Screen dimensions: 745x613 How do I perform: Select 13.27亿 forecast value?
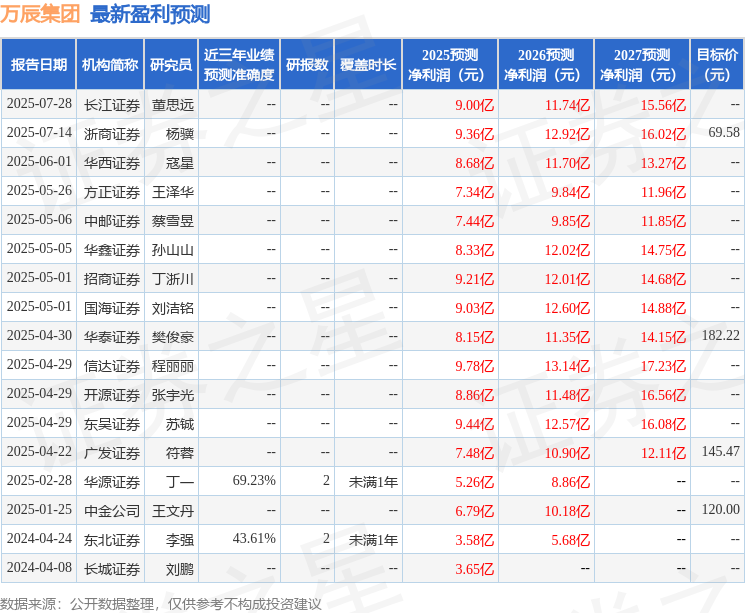663,163
